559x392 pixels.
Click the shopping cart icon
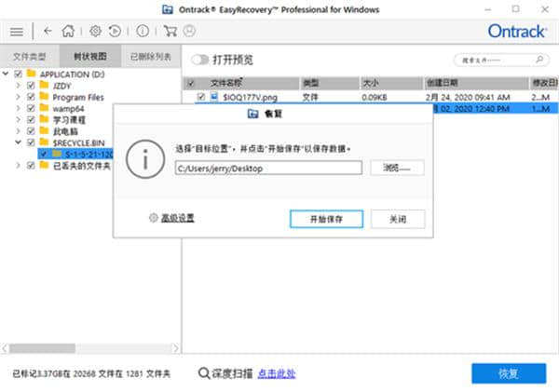point(170,31)
